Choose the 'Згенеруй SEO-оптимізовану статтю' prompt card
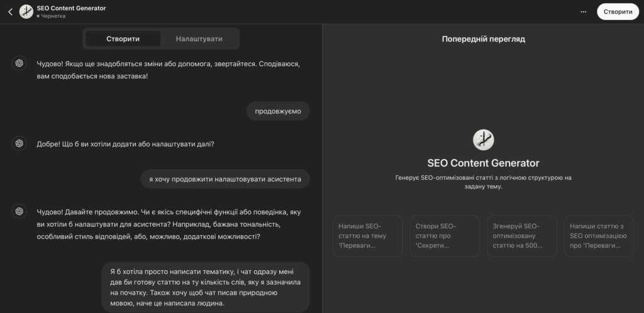Viewport: 644px width, 313px height. coord(521,236)
